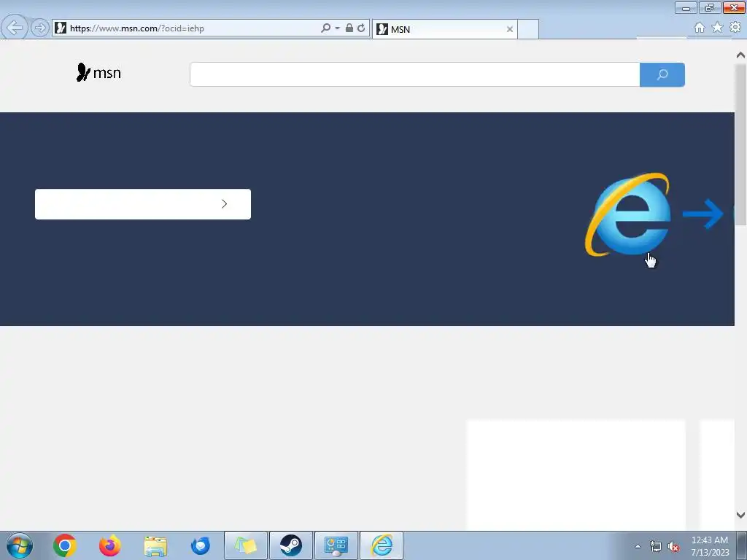Open the Sticky Notes taskbar item

[246, 545]
